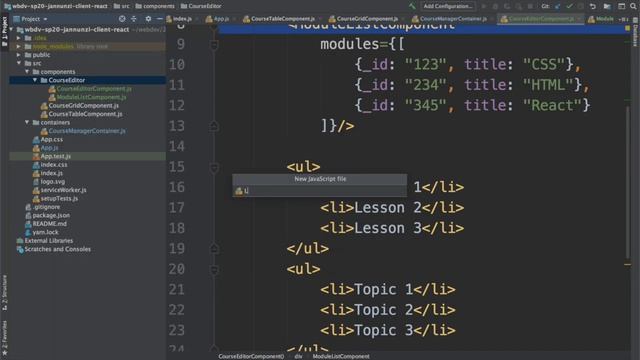Collapse the wbdv-sp20-jannunzi-client-react root node
This screenshot has height=360, width=640.
[12, 29]
